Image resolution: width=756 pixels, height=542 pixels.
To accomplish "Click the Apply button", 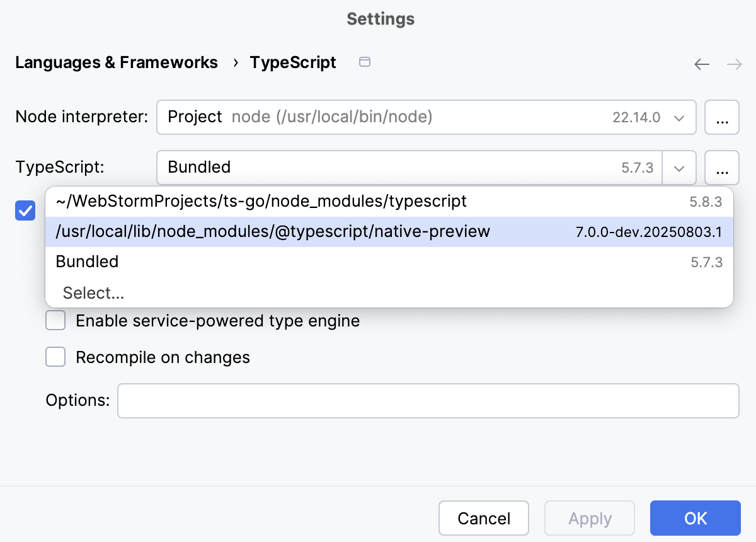I will [x=589, y=518].
